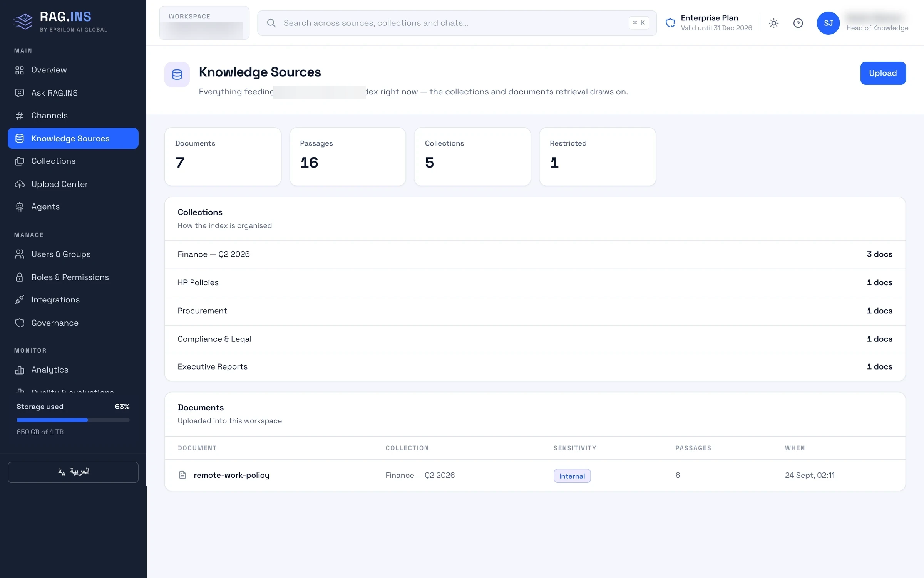
Task: Click the Upload Center cloud icon
Action: [x=20, y=184]
